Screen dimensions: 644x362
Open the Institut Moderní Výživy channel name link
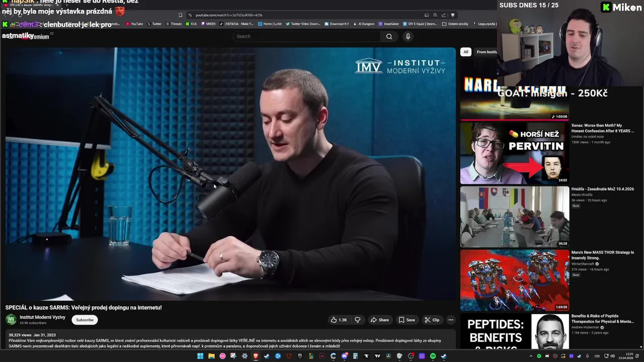coord(43,317)
